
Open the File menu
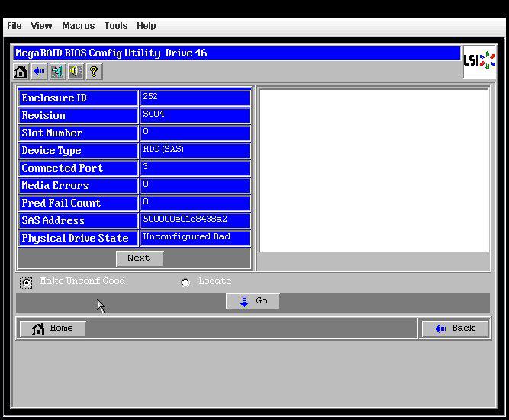(x=14, y=26)
